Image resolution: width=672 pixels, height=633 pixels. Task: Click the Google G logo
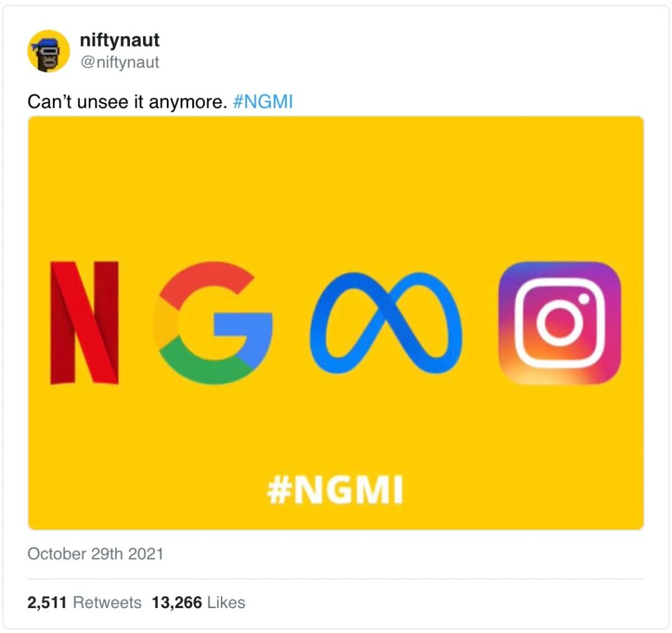pos(213,322)
